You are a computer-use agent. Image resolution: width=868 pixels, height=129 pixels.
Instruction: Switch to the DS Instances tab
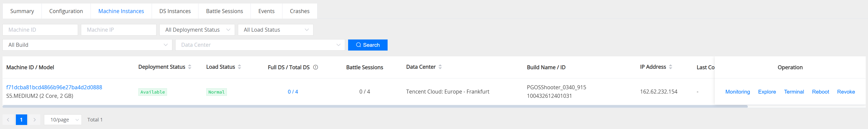[175, 11]
